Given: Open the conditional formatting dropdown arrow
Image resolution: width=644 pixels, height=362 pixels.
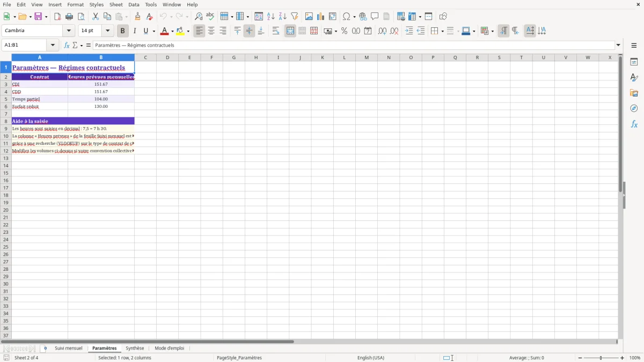Looking at the screenshot, I should (492, 31).
